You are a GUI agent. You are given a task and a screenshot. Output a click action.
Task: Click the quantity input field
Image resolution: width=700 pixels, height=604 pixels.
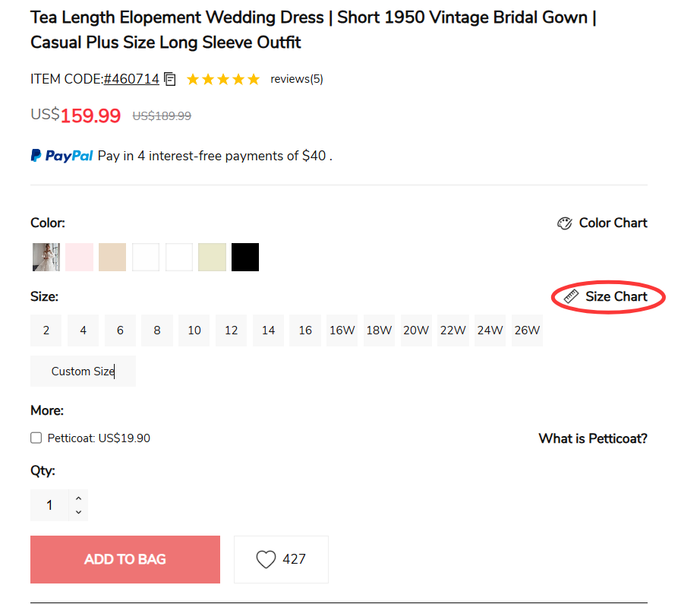click(x=50, y=505)
